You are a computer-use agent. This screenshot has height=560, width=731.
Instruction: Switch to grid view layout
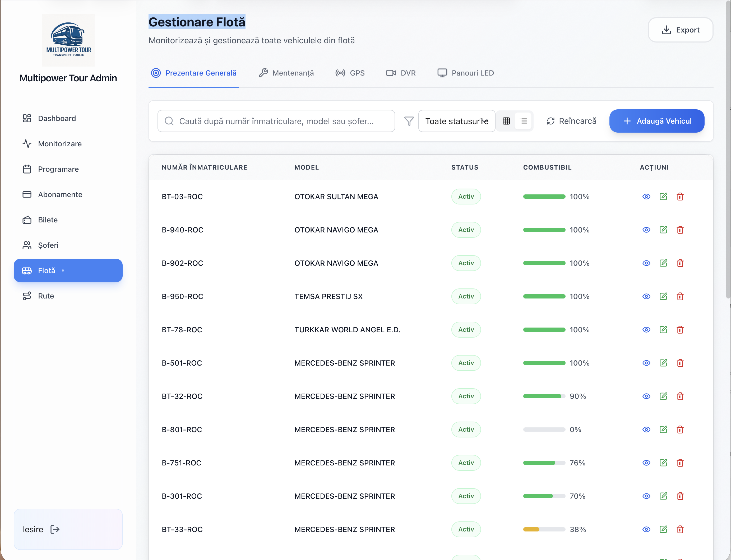point(506,121)
